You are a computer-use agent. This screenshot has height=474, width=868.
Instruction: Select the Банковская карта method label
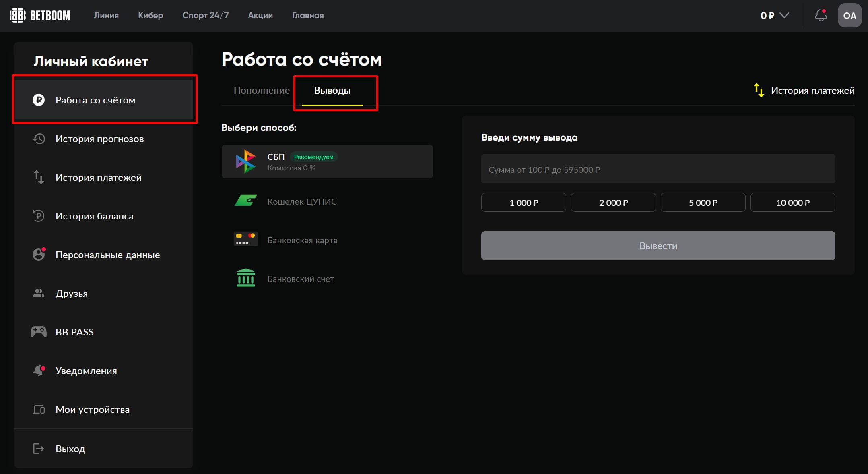click(x=302, y=240)
